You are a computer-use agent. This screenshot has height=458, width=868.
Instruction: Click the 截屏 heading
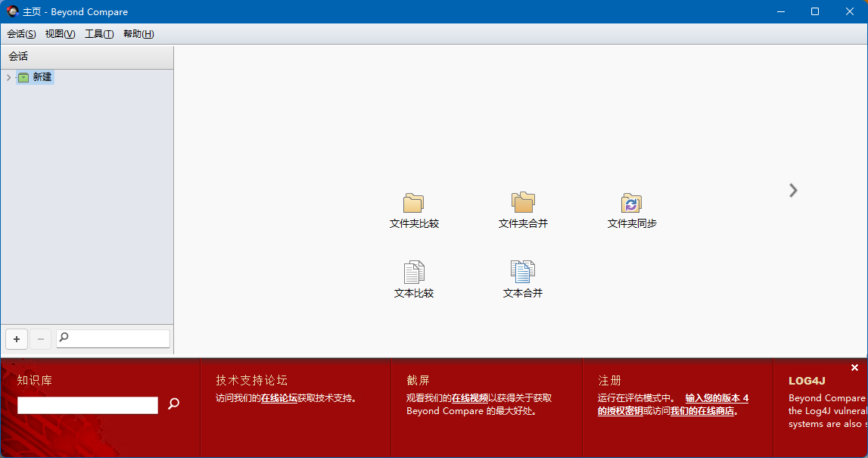pyautogui.click(x=418, y=381)
